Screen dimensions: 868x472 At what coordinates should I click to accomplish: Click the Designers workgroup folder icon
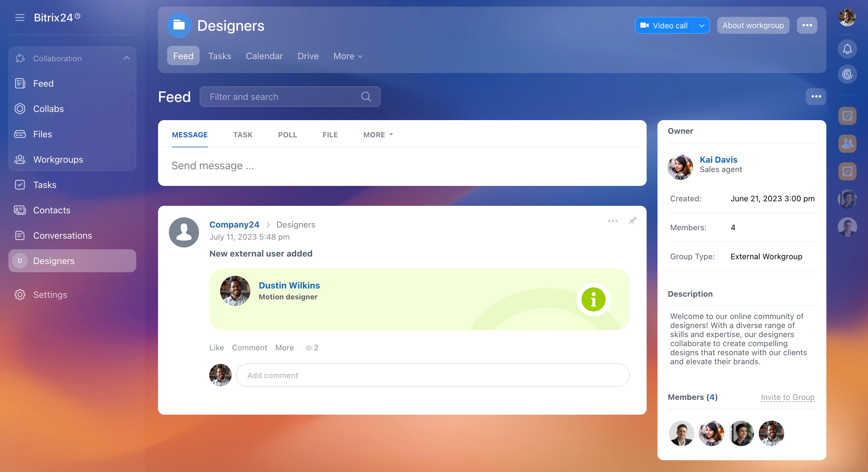(x=179, y=25)
